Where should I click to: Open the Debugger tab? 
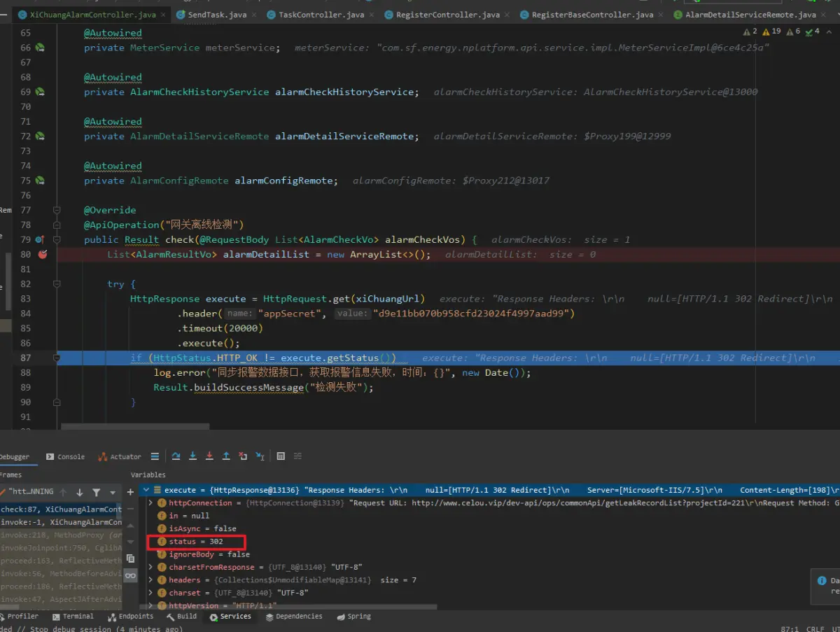point(15,456)
